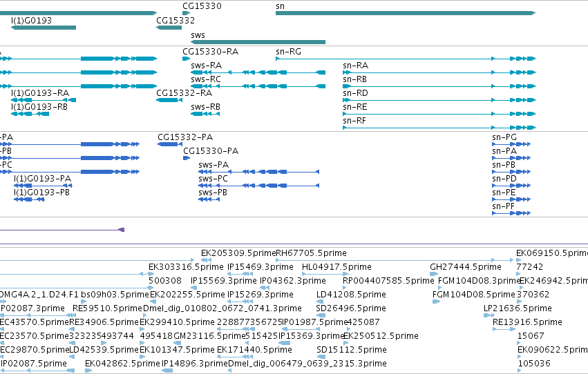Click the sn-PA protein label
588x374 pixels.
point(504,151)
